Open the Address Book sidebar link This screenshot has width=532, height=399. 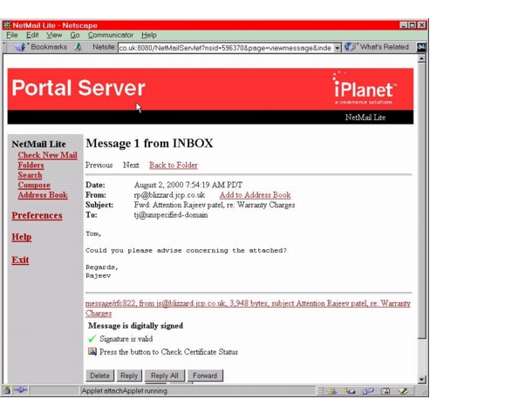click(43, 195)
